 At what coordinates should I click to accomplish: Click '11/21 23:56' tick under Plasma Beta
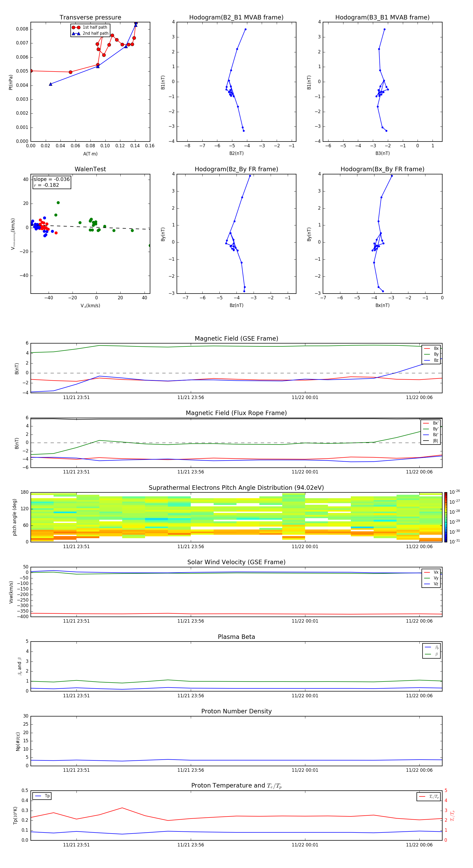coord(191,696)
